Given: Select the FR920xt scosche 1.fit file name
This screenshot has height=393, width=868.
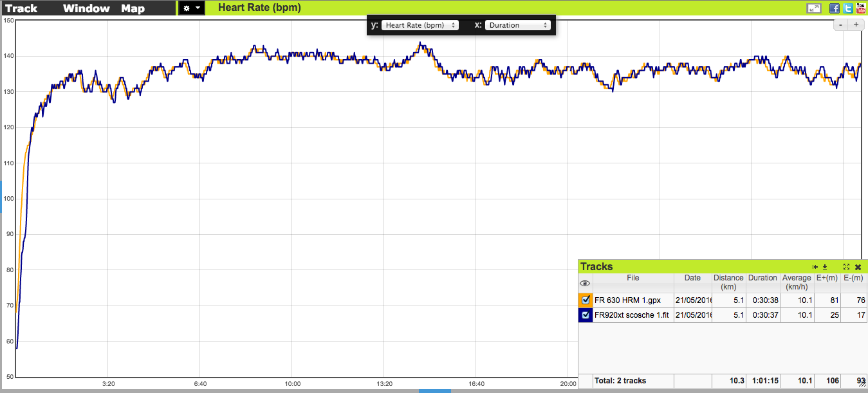Looking at the screenshot, I should point(632,315).
